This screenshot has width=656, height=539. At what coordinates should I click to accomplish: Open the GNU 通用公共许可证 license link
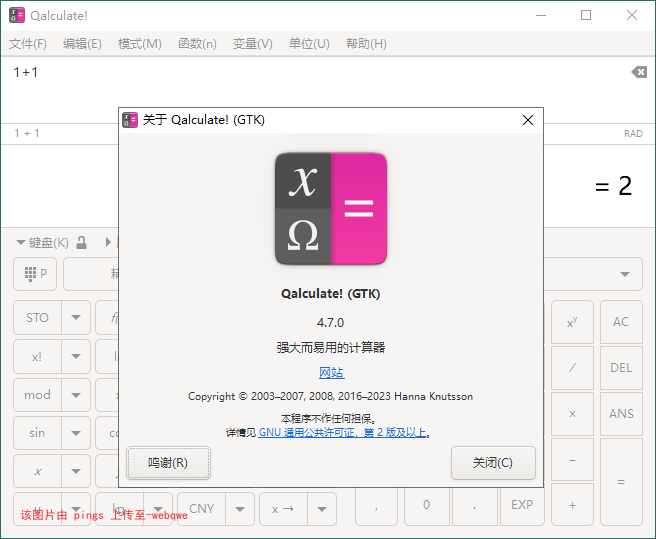342,432
